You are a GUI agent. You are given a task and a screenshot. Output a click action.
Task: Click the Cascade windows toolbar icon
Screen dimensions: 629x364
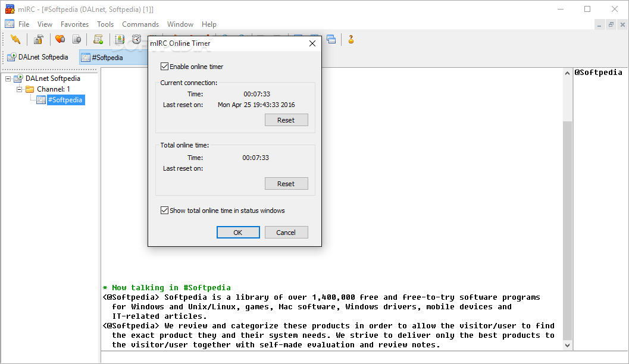(331, 39)
